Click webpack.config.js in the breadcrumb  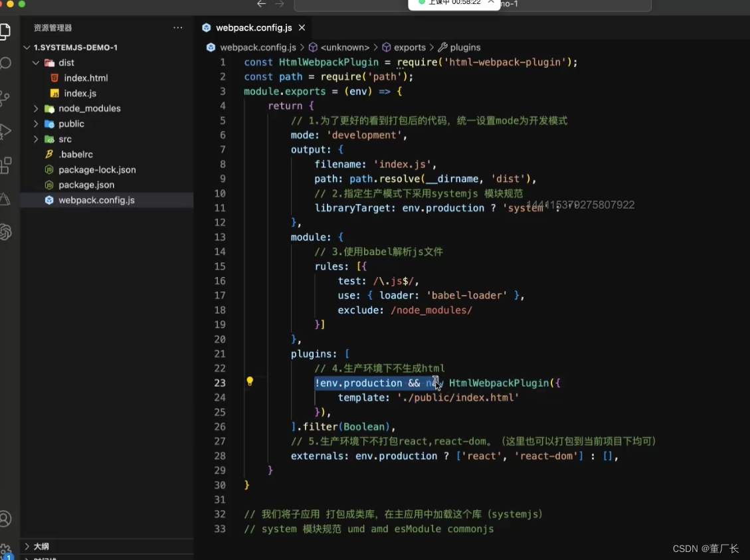click(258, 47)
